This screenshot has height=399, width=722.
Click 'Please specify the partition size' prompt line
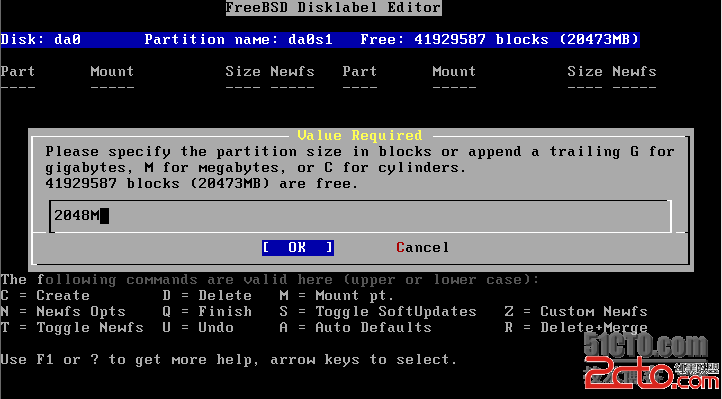tap(360, 152)
